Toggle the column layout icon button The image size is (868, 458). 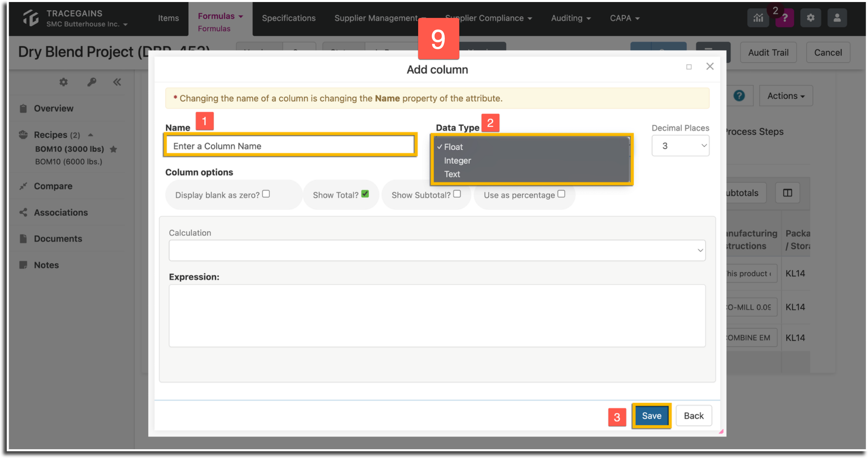787,193
